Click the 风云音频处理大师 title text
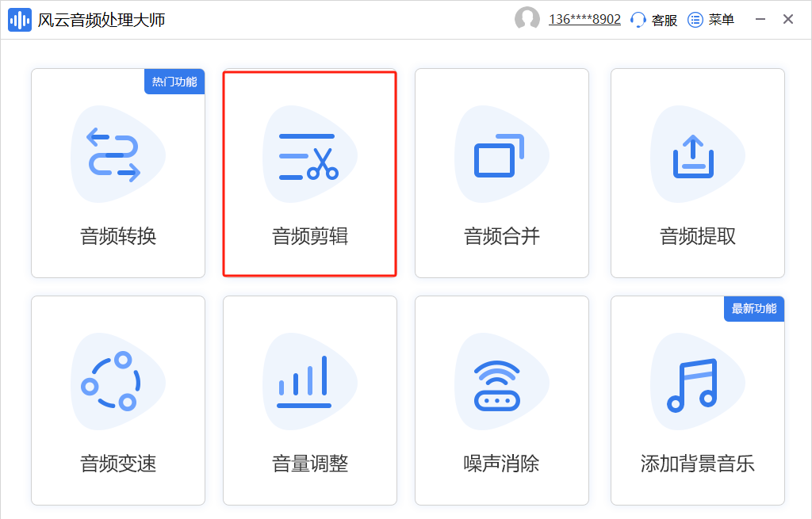 click(101, 20)
